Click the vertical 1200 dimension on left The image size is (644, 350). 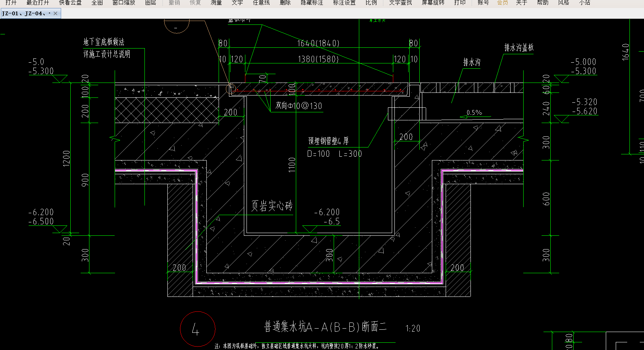point(67,158)
